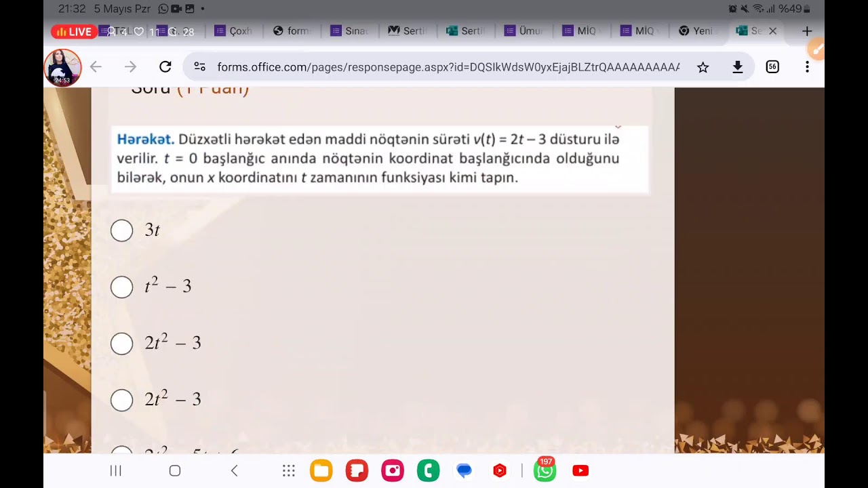Open the streamer profile avatar
Image resolution: width=868 pixels, height=488 pixels.
[62, 67]
